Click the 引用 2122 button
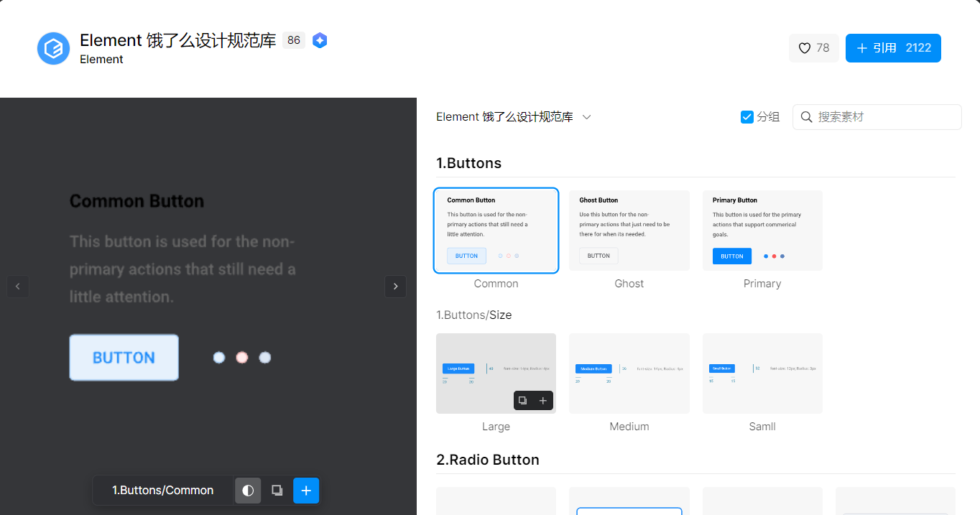Screen dimensions: 980x515 [x=893, y=48]
